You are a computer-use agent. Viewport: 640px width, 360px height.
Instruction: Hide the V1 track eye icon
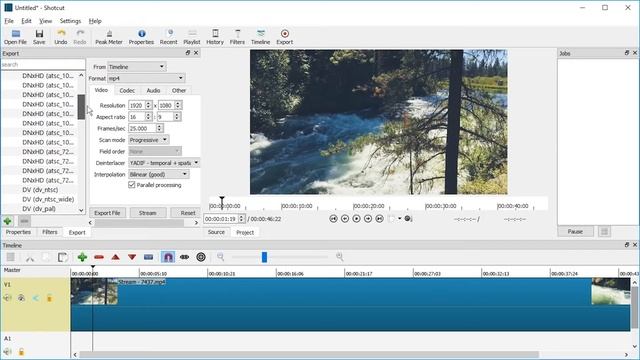pos(21,298)
